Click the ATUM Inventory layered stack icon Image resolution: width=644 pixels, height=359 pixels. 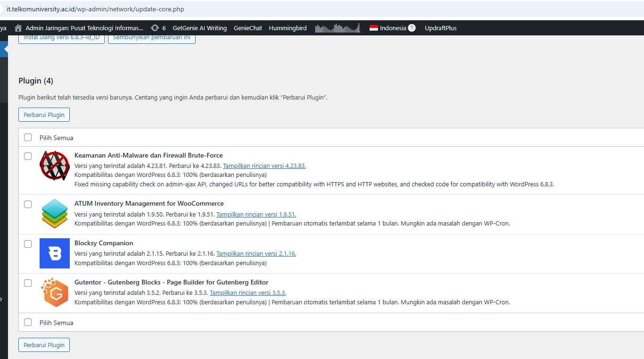tap(54, 214)
